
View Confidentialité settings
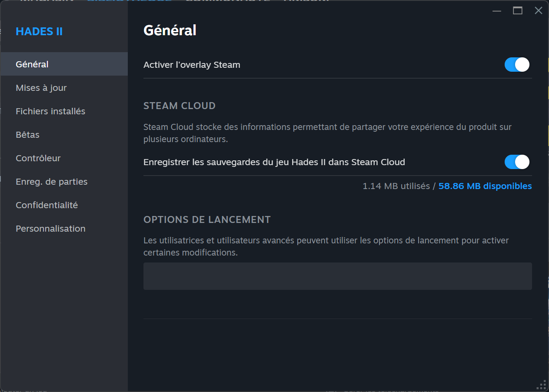[x=64, y=205]
